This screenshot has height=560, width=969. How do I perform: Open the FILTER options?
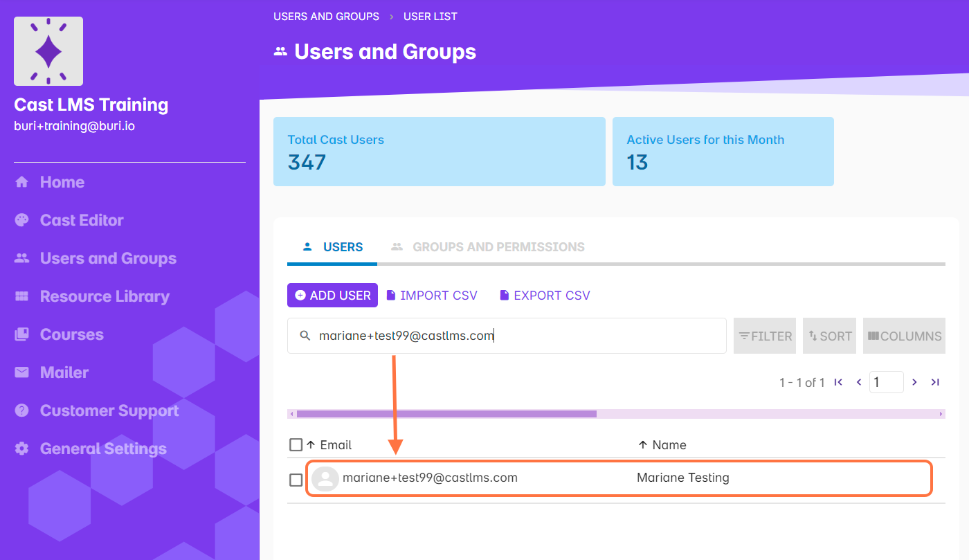pos(765,336)
